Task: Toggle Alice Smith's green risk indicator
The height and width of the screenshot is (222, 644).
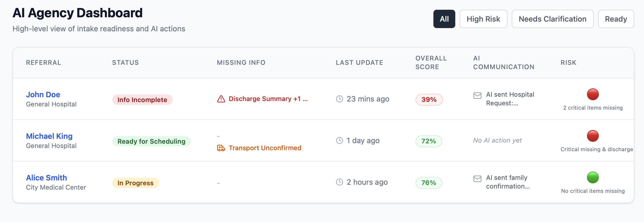Action: pos(592,178)
